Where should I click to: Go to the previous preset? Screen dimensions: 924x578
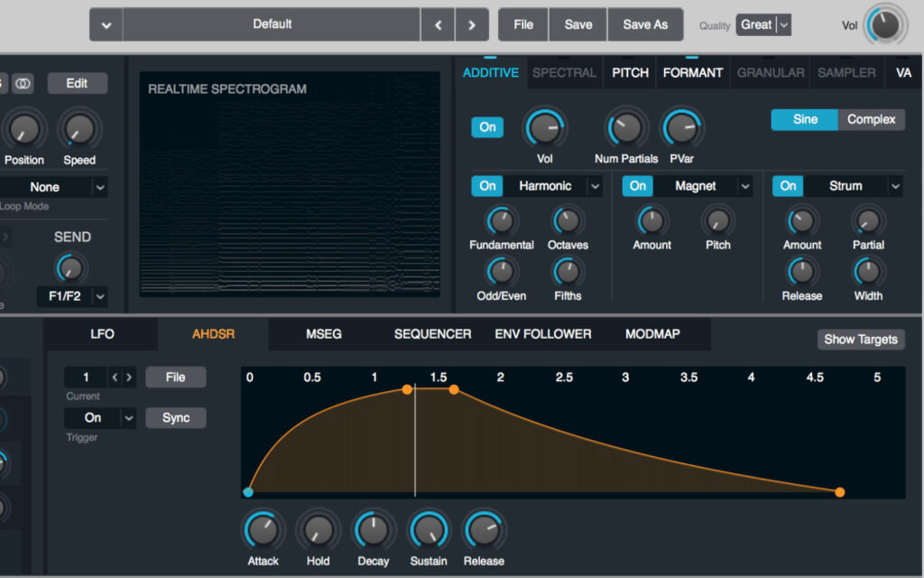tap(438, 24)
